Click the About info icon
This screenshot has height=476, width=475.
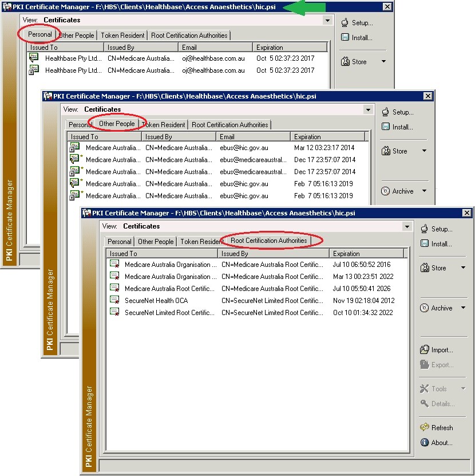coord(424,442)
